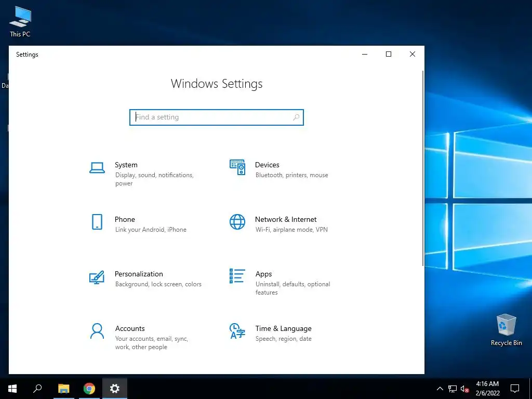Click the Personalization category title
Viewport: 532px width, 399px height.
coord(139,274)
